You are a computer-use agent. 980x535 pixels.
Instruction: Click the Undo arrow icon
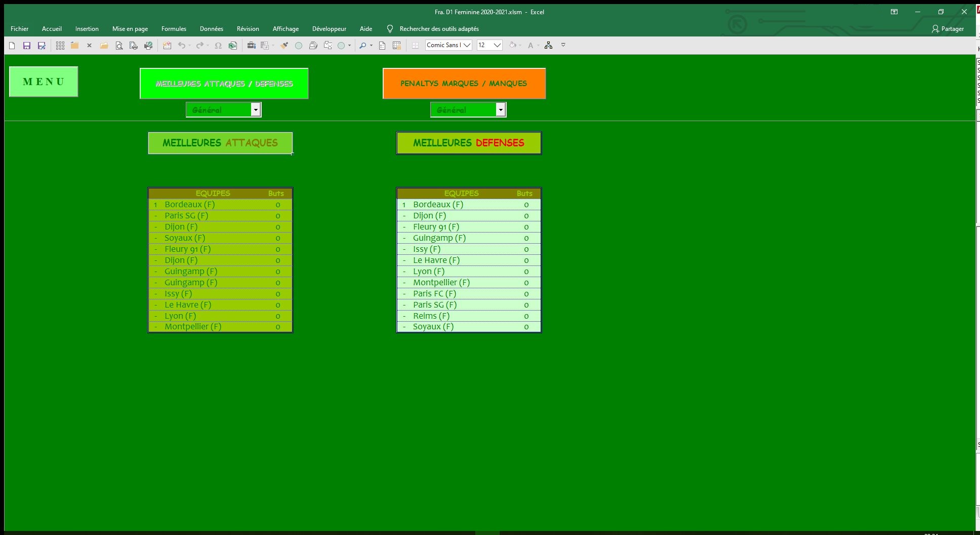(x=182, y=46)
